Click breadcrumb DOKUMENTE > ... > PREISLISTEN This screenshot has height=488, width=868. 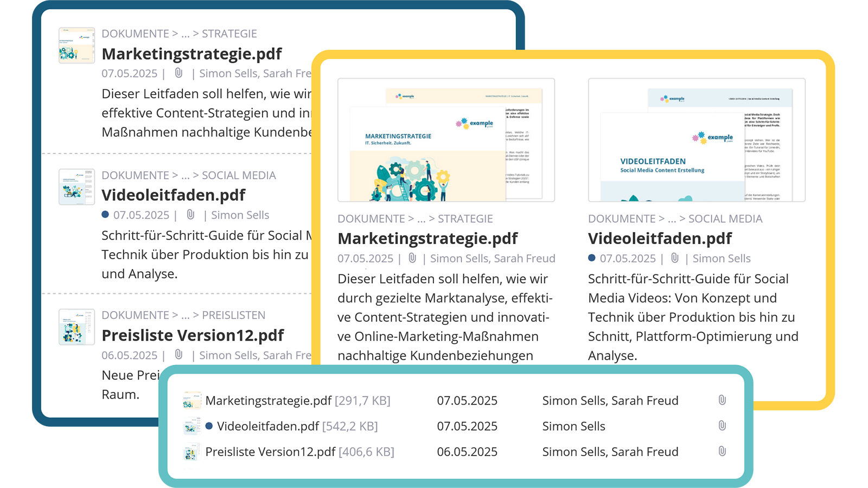pos(183,315)
